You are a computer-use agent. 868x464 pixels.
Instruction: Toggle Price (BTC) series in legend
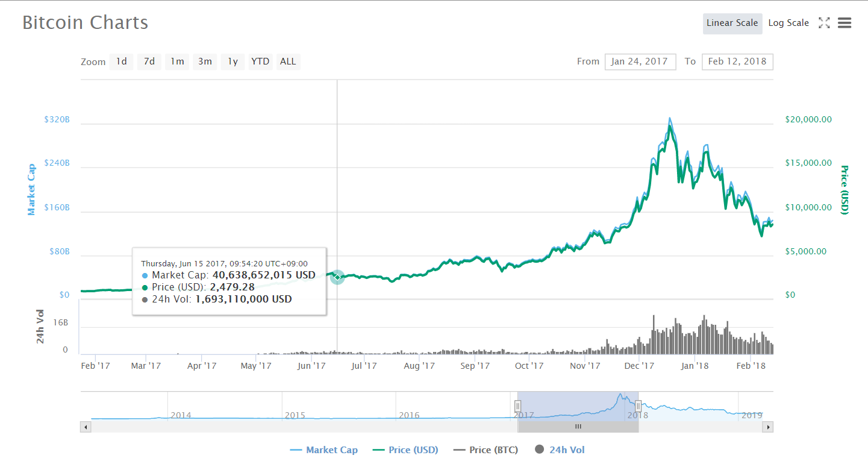click(x=485, y=450)
